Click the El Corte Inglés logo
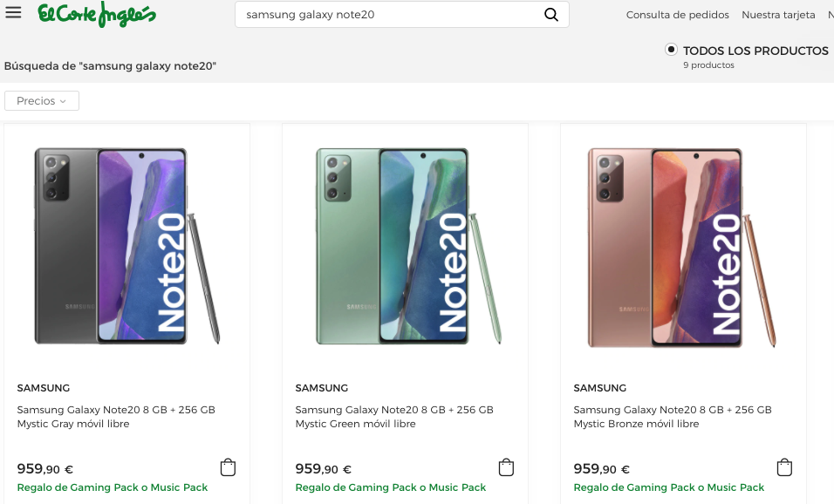834x504 pixels. coord(96,15)
